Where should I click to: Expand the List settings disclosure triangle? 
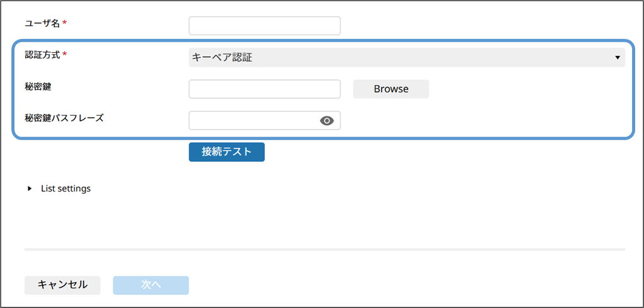pos(30,188)
